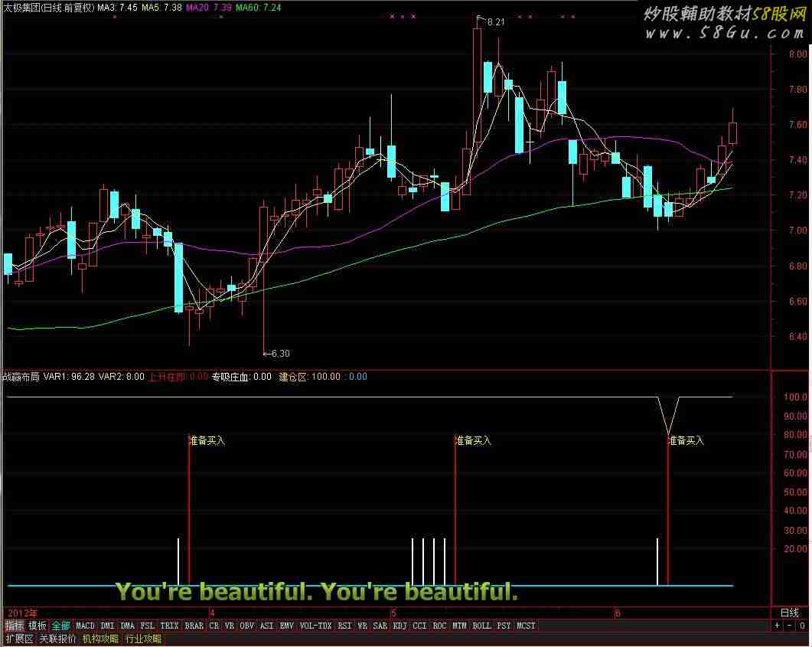Apply the DMI indicator
This screenshot has height=647, width=812.
pos(107,626)
